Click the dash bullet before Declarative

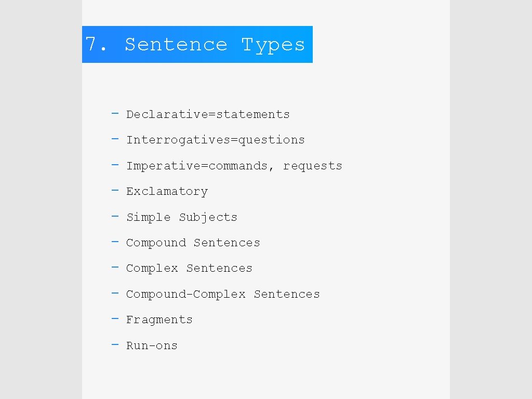tap(115, 113)
